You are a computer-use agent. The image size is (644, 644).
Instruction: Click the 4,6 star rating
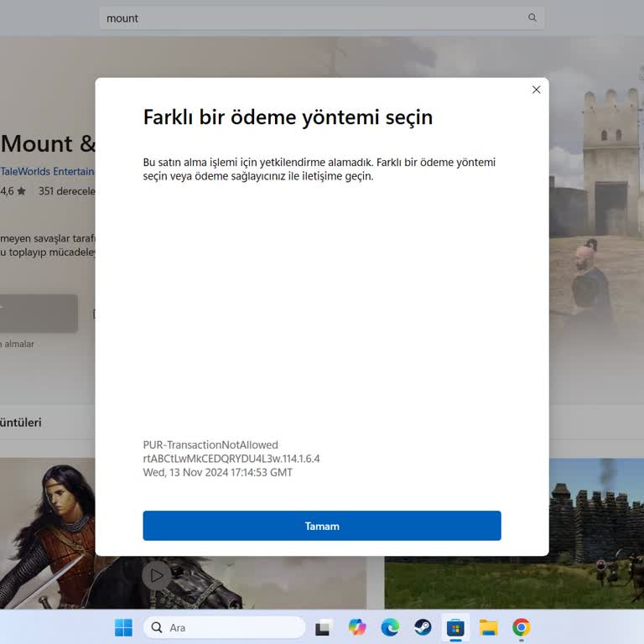pos(13,191)
